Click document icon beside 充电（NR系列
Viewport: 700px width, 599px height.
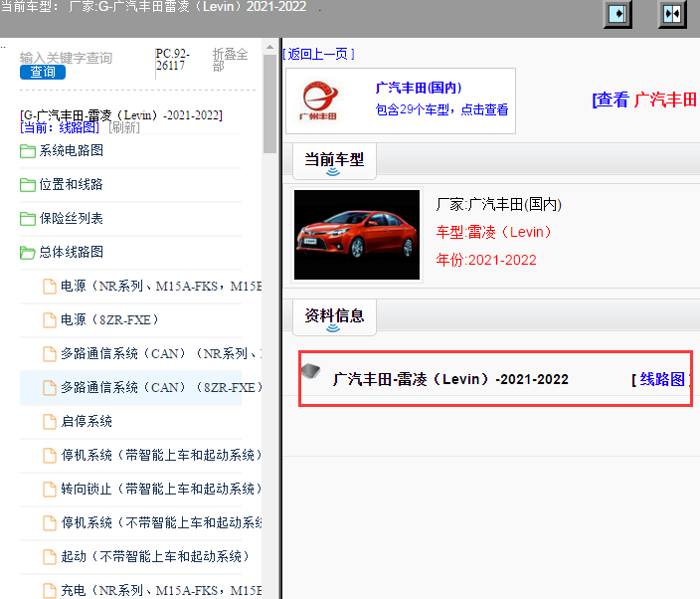[49, 591]
